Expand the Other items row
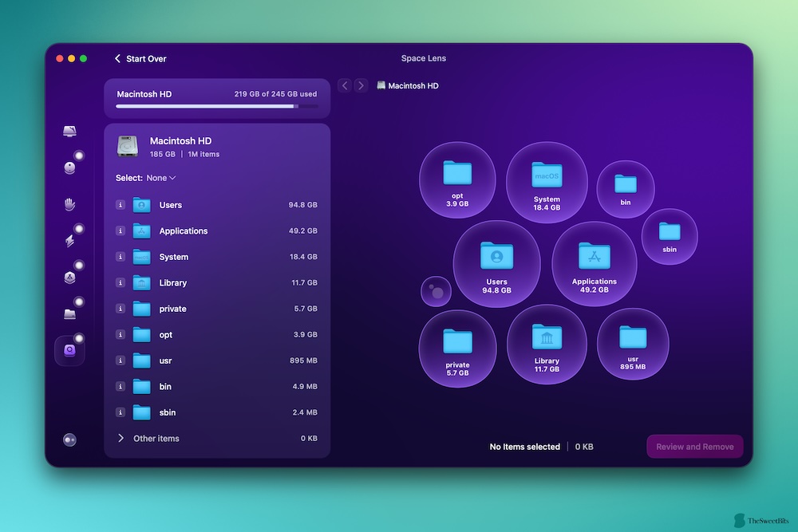 pyautogui.click(x=121, y=439)
